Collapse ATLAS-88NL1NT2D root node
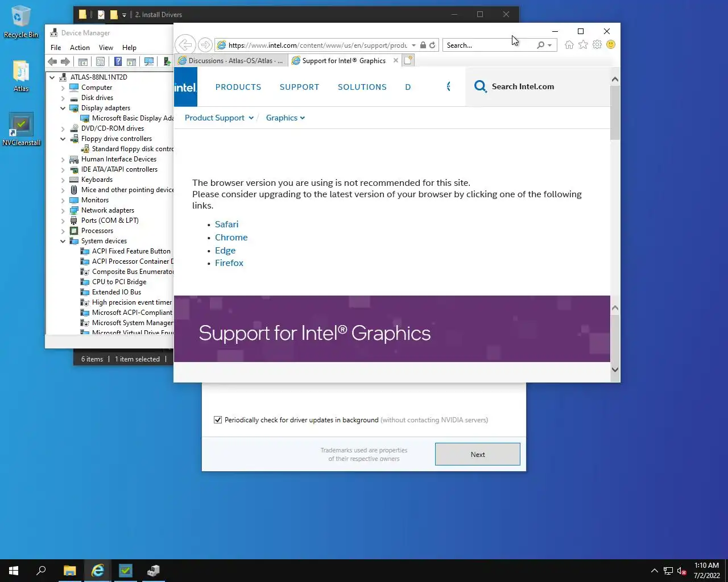This screenshot has width=728, height=582. [x=52, y=77]
